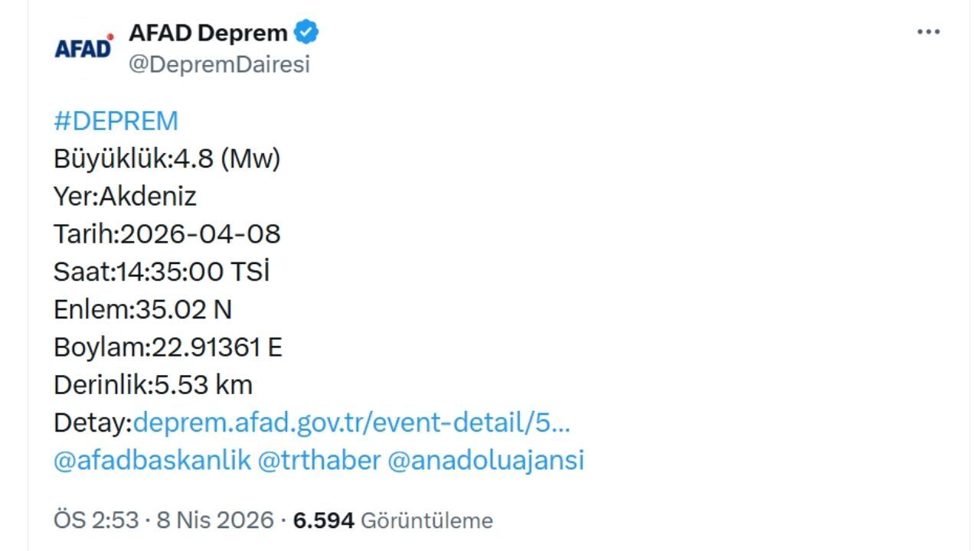Screen dimensions: 980x551
Task: Click the Yer:Akdeniz location line
Action: pyautogui.click(x=125, y=196)
